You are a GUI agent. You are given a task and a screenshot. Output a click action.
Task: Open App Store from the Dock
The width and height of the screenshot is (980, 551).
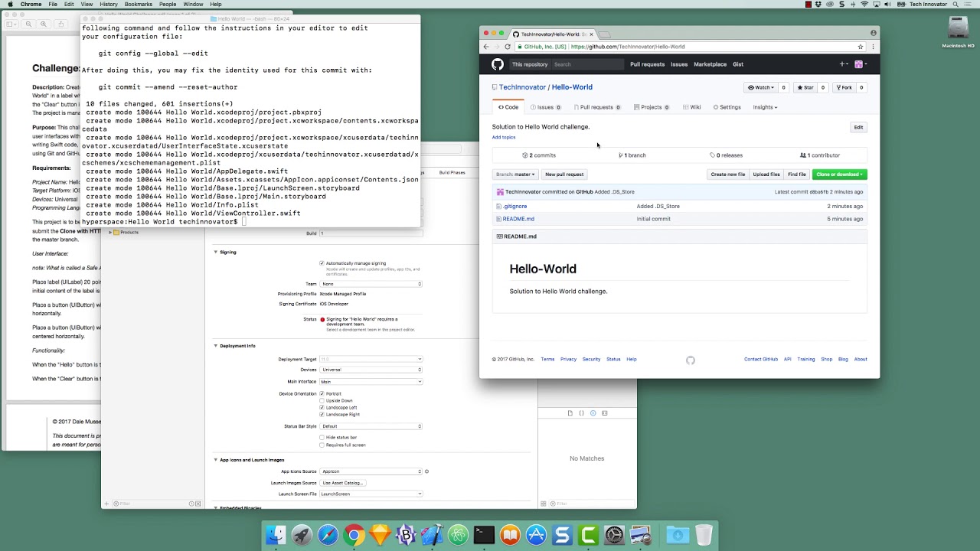[536, 535]
